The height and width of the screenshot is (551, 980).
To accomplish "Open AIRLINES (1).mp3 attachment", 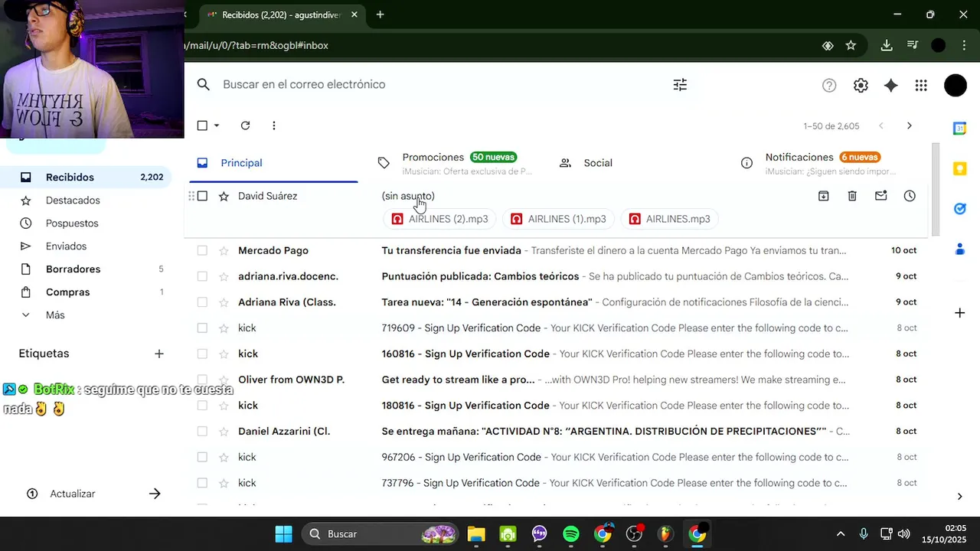I will pyautogui.click(x=558, y=219).
